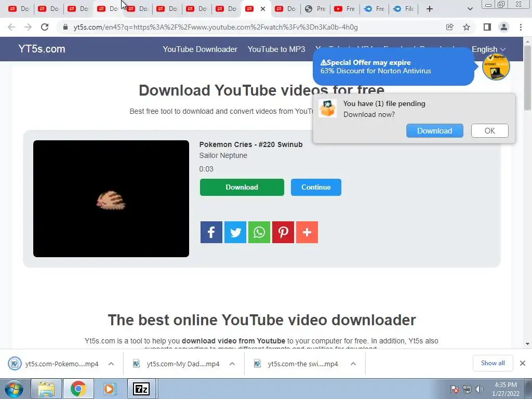This screenshot has width=532, height=399.
Task: Open network icon in system tray
Action: click(x=467, y=389)
